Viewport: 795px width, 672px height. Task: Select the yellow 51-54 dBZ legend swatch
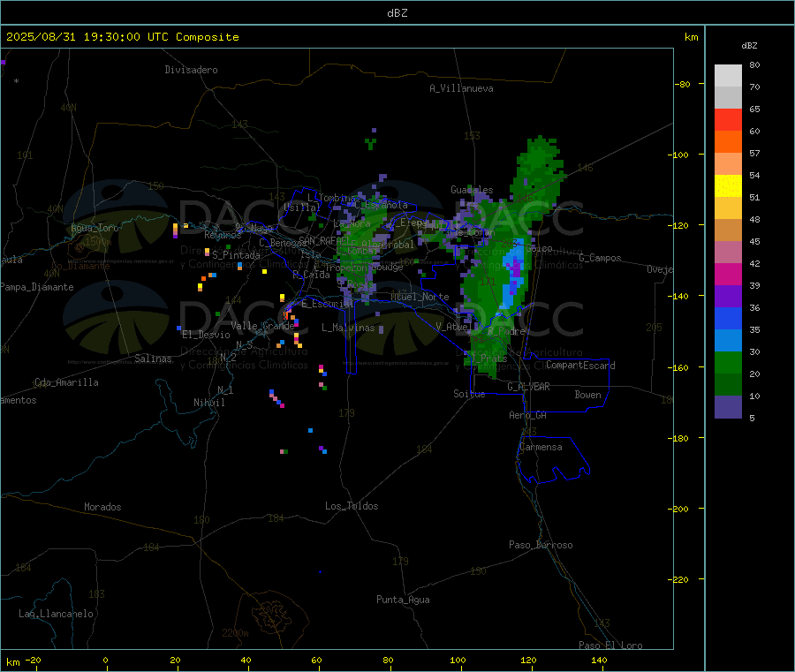click(x=728, y=186)
